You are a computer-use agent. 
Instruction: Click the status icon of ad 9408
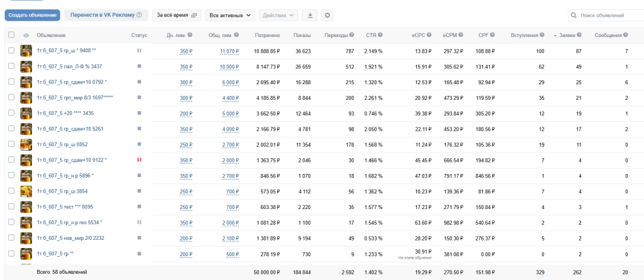pos(139,50)
